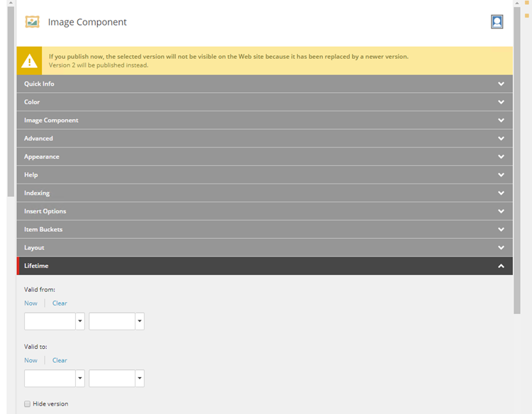Toggle the Hide version checkbox
Viewport: 532px width, 414px height.
[x=27, y=404]
